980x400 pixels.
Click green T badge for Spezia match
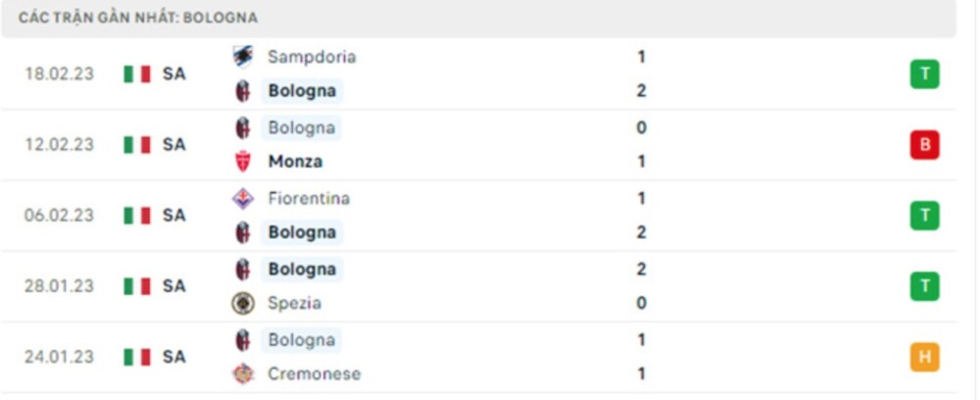(923, 286)
